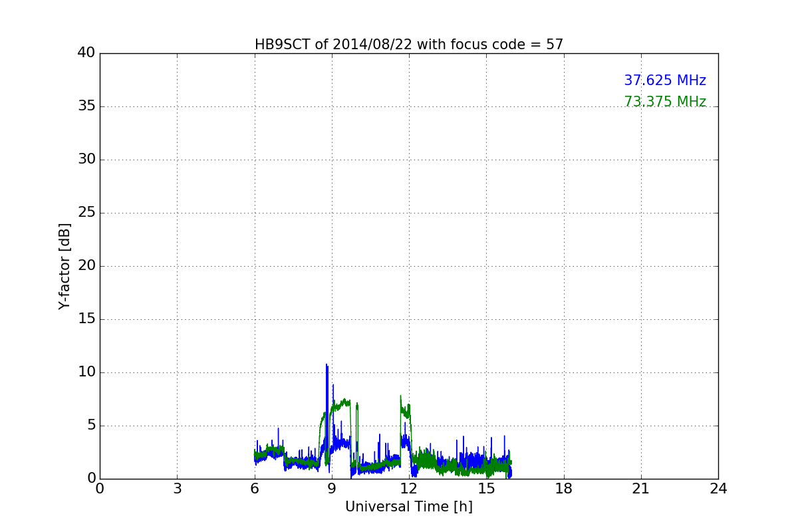Viewport: 798px width, 532px height.
Task: Click the y-axis tick label 15
Action: point(86,319)
